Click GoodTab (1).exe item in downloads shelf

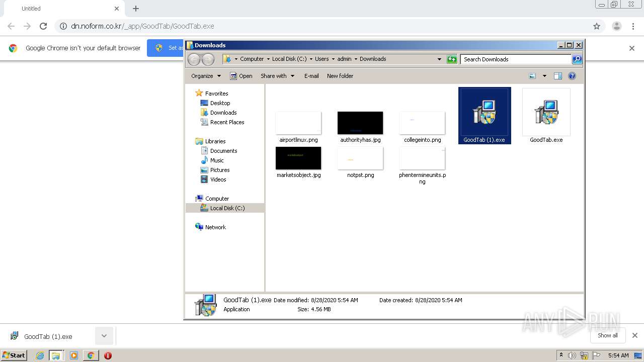pos(48,336)
